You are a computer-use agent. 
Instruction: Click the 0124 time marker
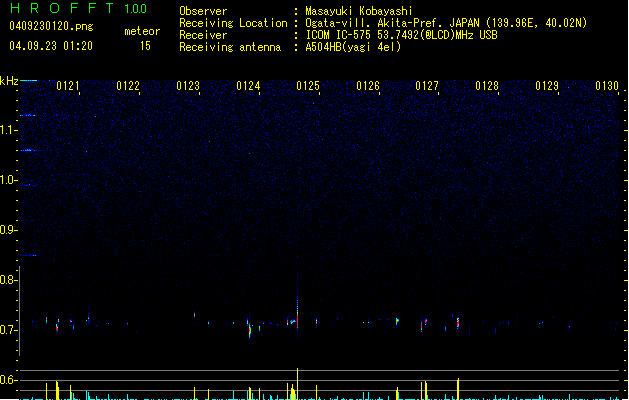[248, 86]
